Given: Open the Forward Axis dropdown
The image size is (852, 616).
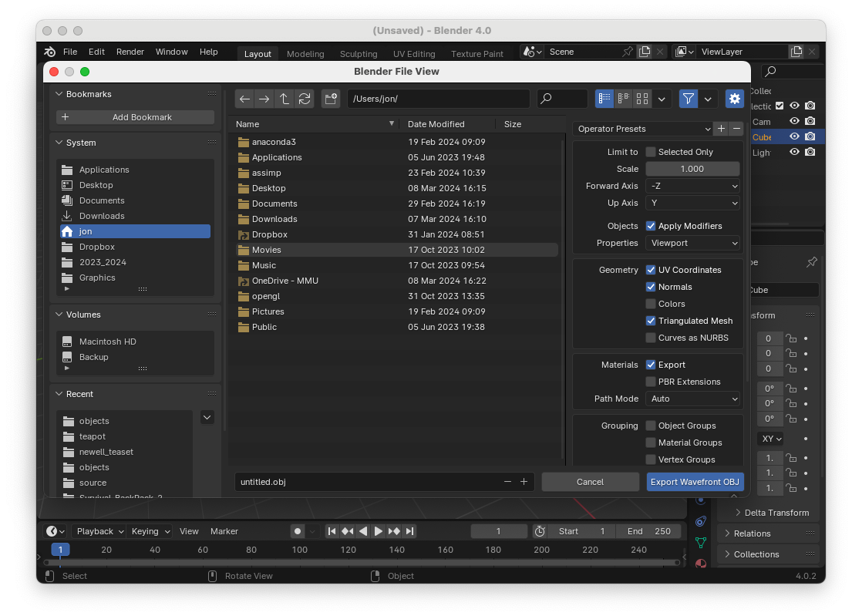Looking at the screenshot, I should (x=692, y=186).
